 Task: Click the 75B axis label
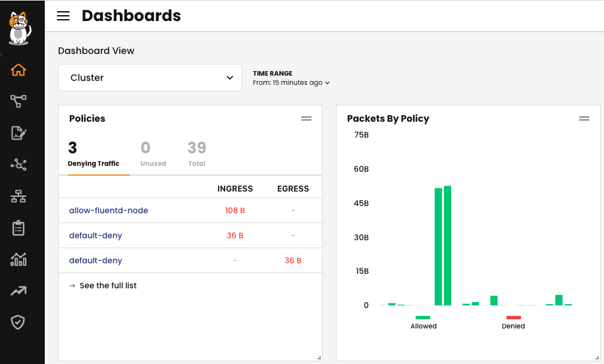[x=362, y=135]
